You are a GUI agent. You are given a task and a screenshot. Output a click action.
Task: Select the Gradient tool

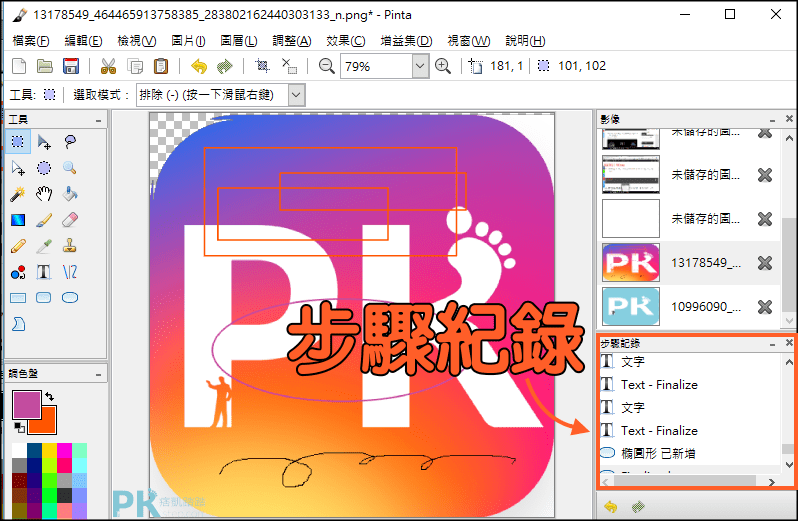tap(18, 220)
